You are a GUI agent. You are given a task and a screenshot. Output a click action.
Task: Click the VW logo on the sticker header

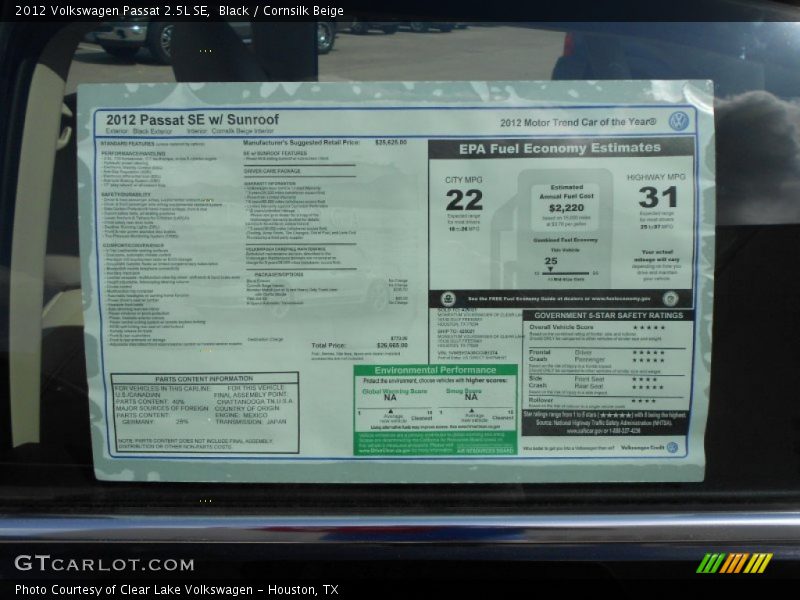(679, 121)
